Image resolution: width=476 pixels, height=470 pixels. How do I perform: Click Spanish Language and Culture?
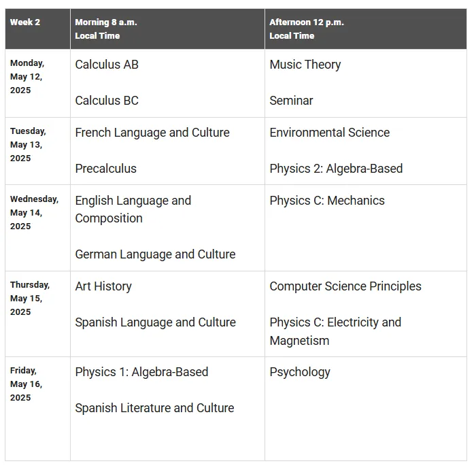(x=155, y=322)
